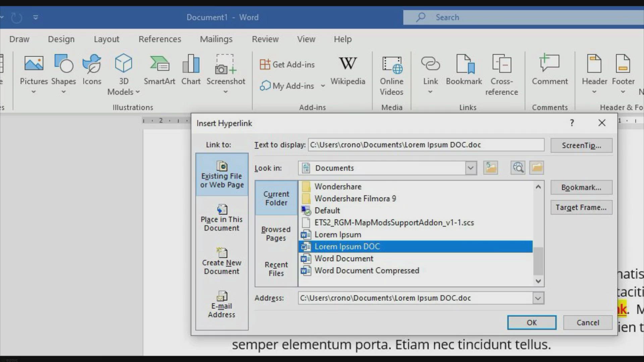The image size is (644, 362).
Task: Expand the My Add-ins dropdown arrow
Action: tap(323, 86)
